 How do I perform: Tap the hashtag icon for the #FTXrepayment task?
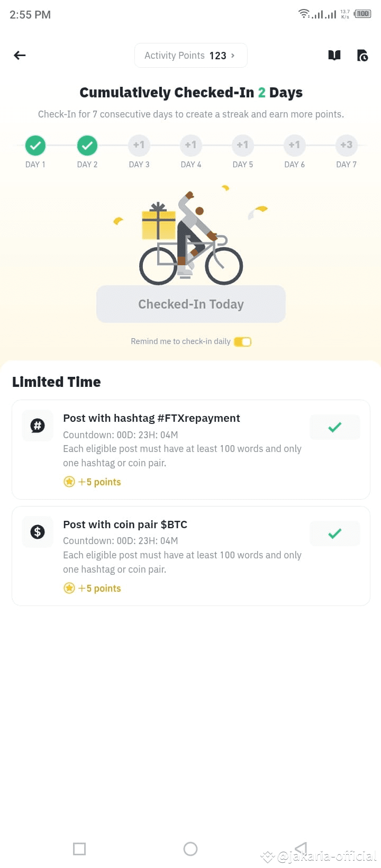[x=38, y=426]
